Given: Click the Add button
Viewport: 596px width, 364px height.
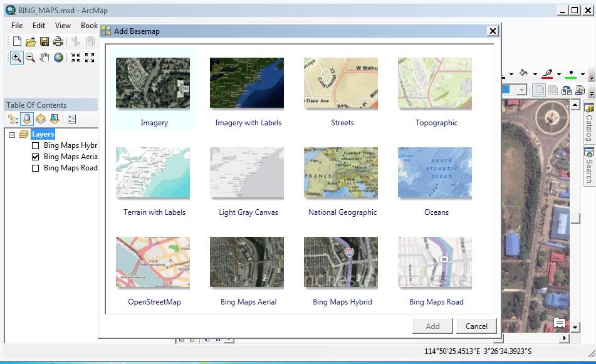Looking at the screenshot, I should pyautogui.click(x=432, y=326).
